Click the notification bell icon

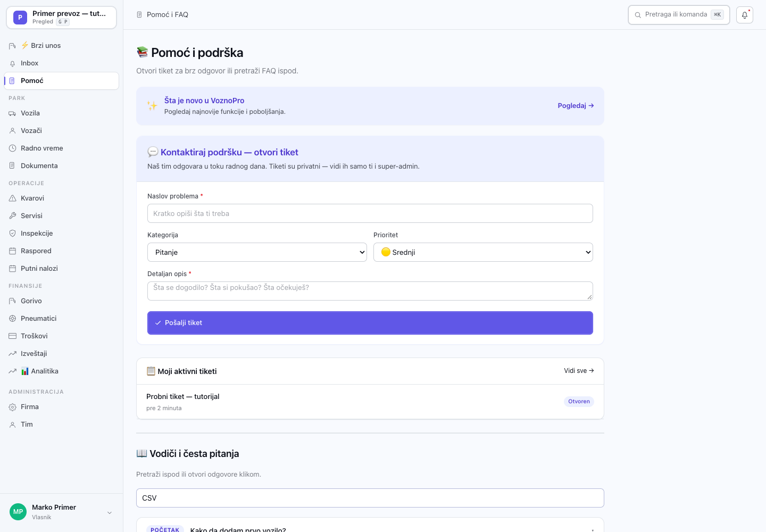[x=745, y=15]
